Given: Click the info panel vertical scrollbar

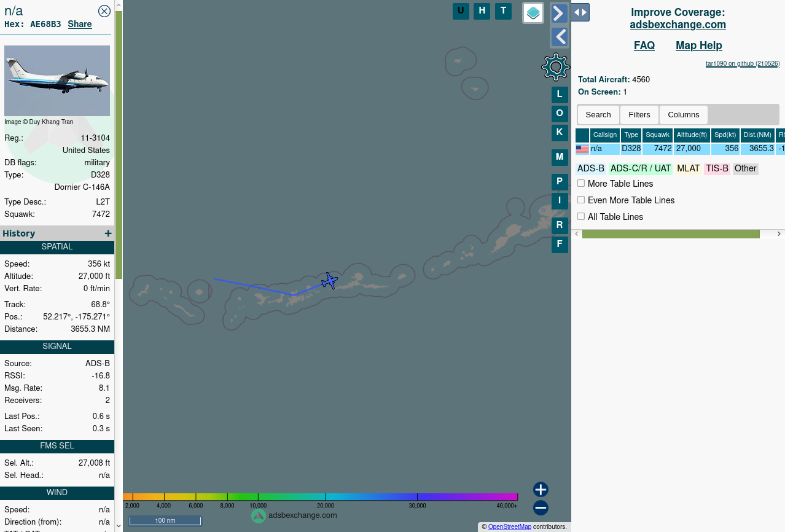Looking at the screenshot, I should pos(119,144).
